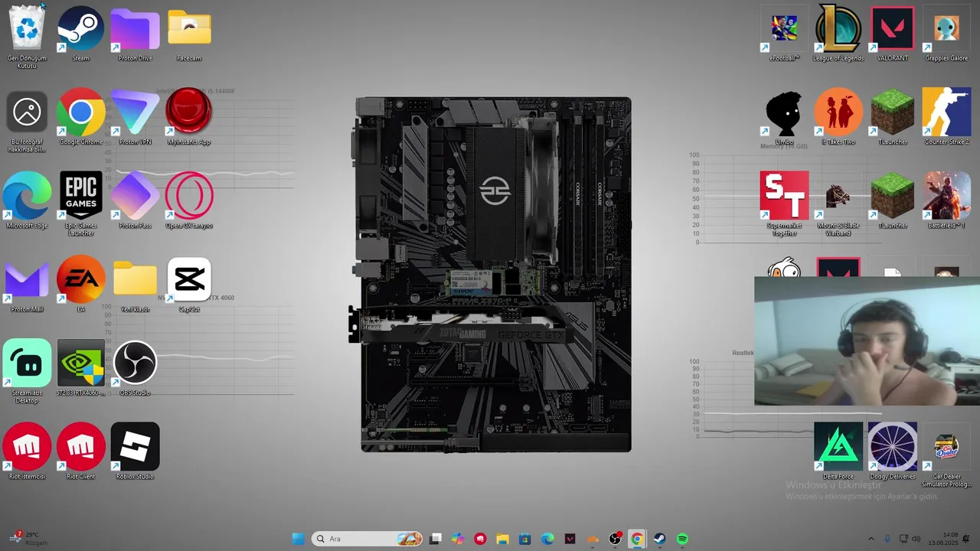The image size is (980, 551).
Task: Switch to OBS Studio in the taskbar
Action: tap(615, 539)
